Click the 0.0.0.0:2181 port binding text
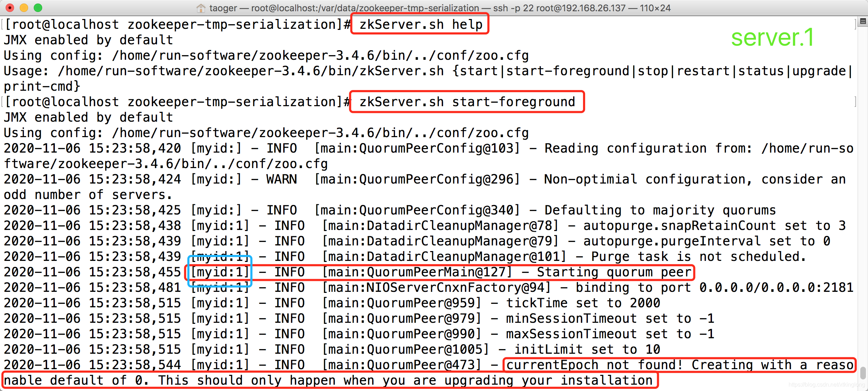The image size is (868, 391). (807, 288)
